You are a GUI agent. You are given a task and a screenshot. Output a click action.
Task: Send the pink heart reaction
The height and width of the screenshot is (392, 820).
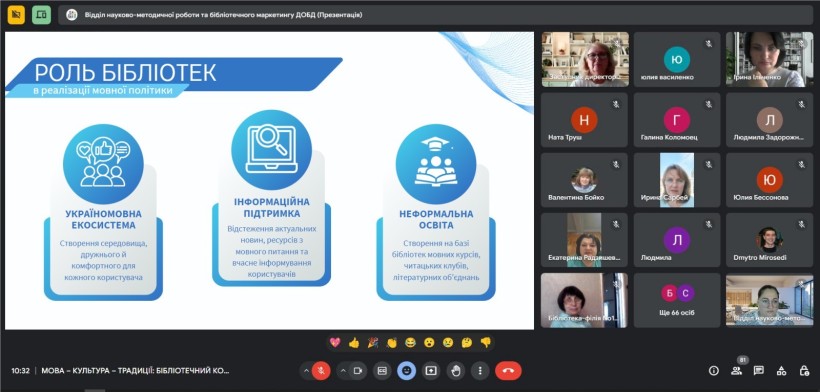coord(335,343)
